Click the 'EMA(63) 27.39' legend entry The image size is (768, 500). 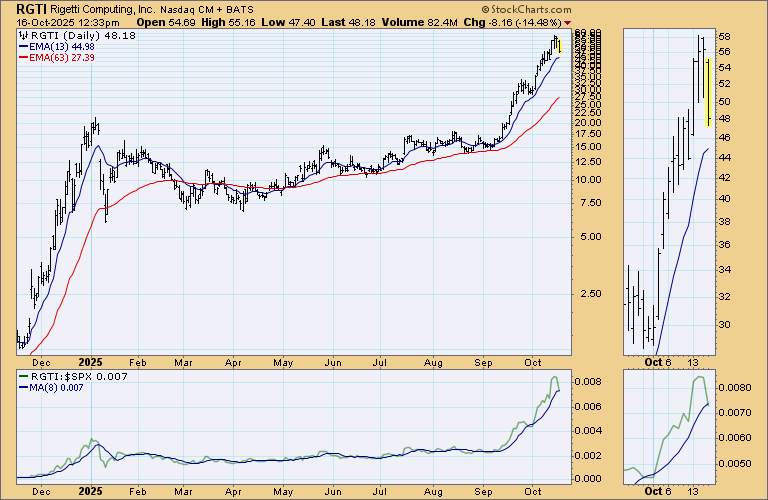[62, 57]
